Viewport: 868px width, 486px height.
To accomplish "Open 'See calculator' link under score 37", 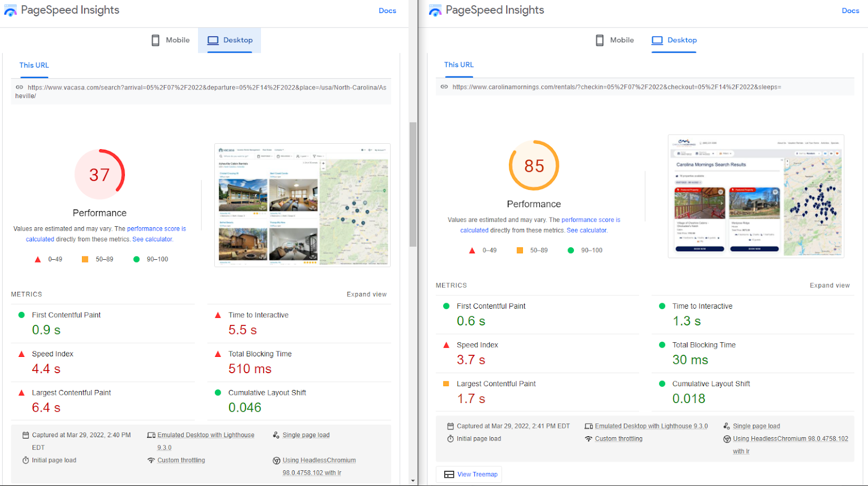I will point(152,239).
